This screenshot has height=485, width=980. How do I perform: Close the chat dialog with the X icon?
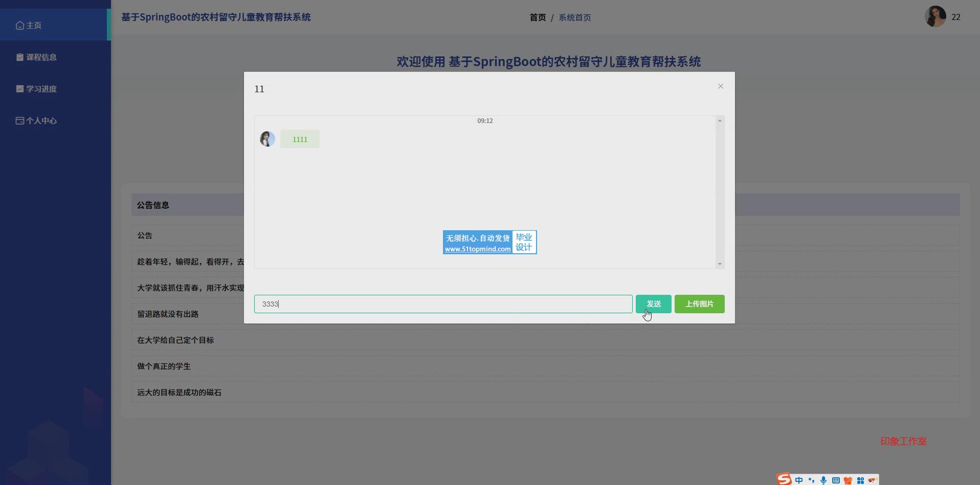[720, 86]
